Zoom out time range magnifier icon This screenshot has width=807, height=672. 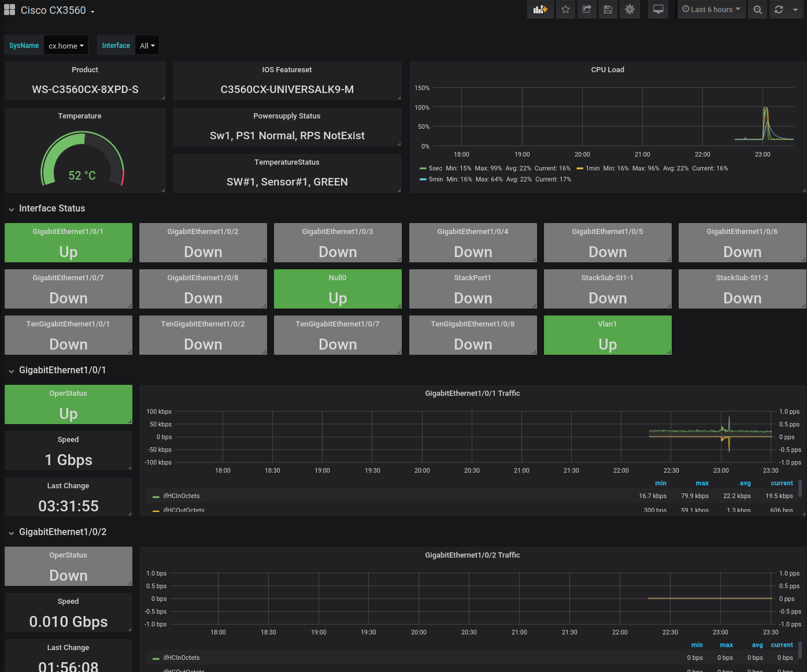click(757, 9)
